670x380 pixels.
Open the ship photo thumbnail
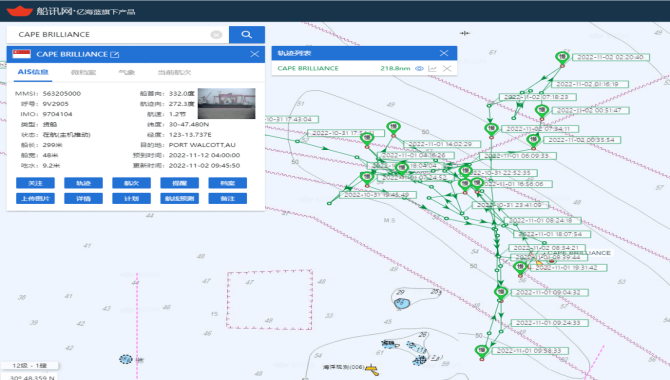click(x=226, y=103)
